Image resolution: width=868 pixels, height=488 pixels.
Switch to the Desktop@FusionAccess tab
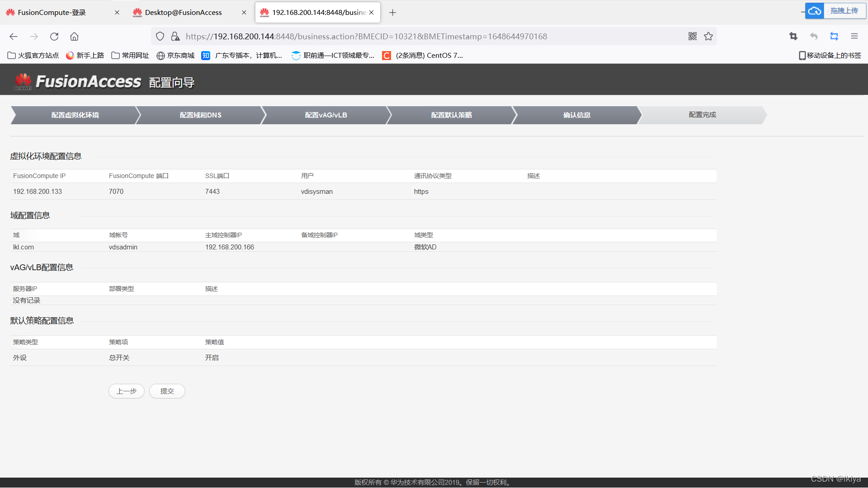click(x=183, y=13)
